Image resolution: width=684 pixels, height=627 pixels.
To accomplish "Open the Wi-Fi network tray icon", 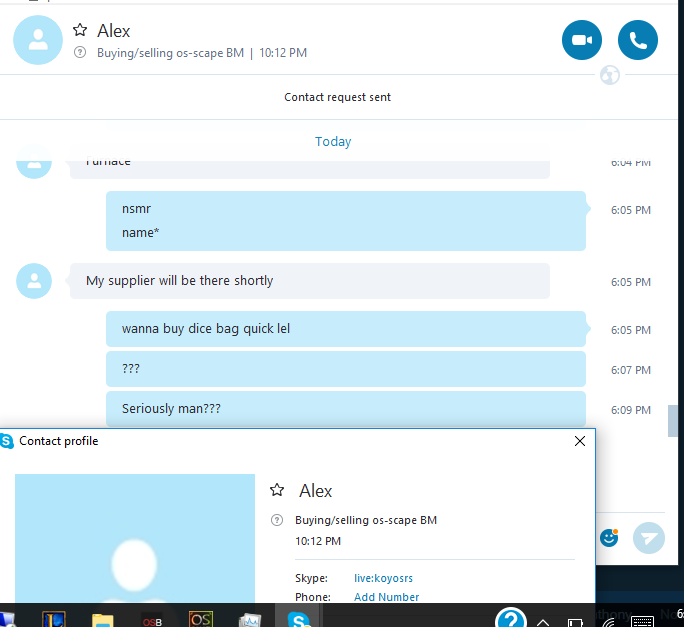I will 609,623.
